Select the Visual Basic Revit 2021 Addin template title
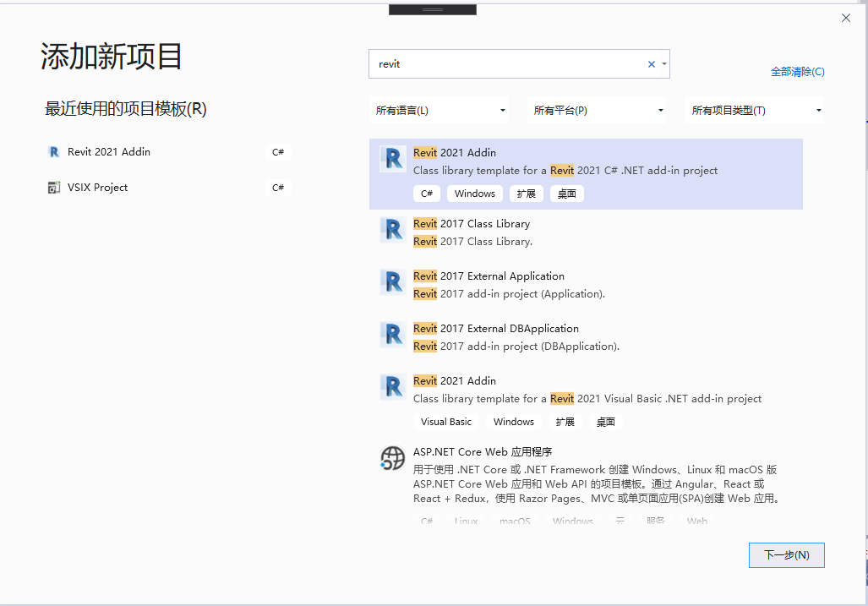 (x=455, y=380)
